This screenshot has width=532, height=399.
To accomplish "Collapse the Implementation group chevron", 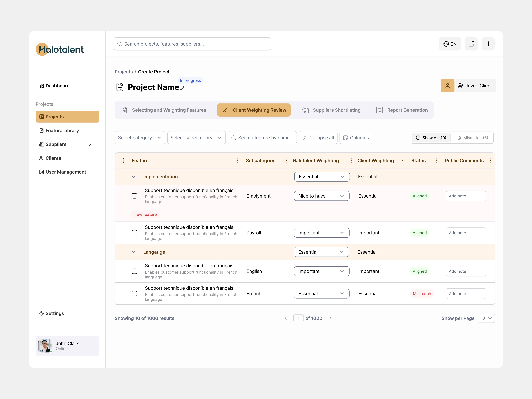I will (133, 177).
